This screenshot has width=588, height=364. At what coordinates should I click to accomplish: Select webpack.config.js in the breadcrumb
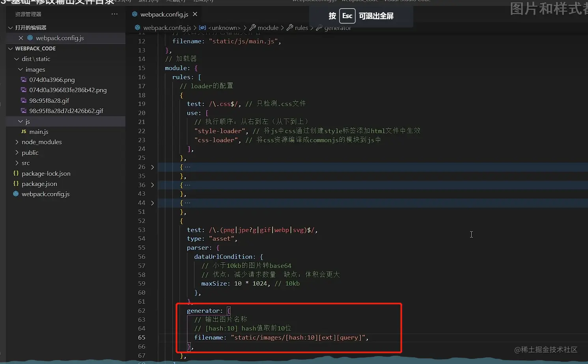click(167, 28)
